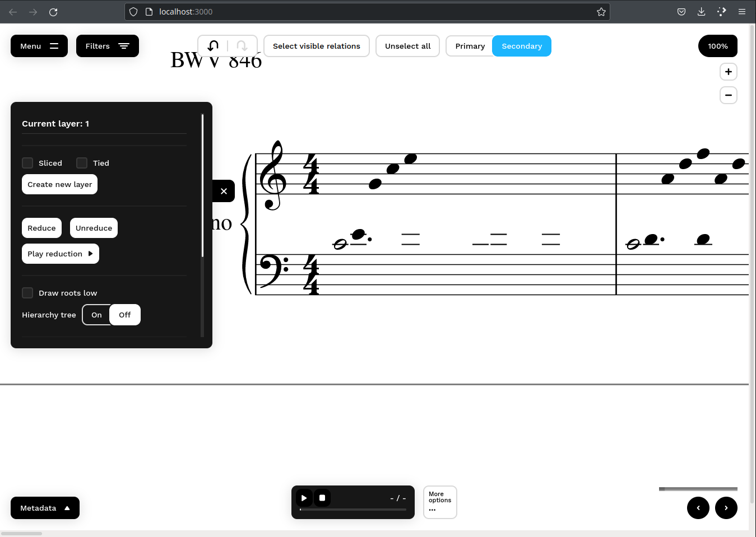This screenshot has width=756, height=537.
Task: Click Select visible relations
Action: click(x=317, y=46)
